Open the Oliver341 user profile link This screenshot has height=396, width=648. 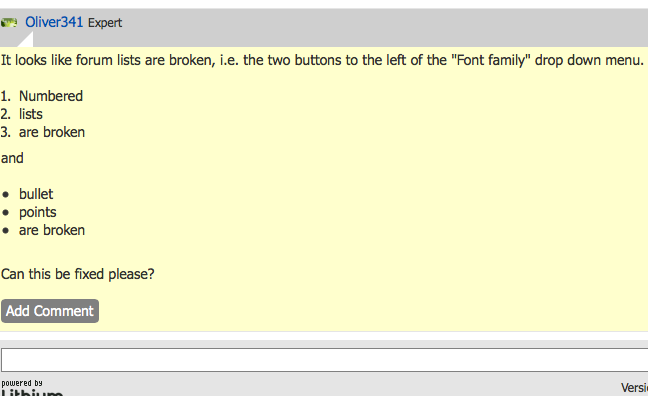(54, 22)
